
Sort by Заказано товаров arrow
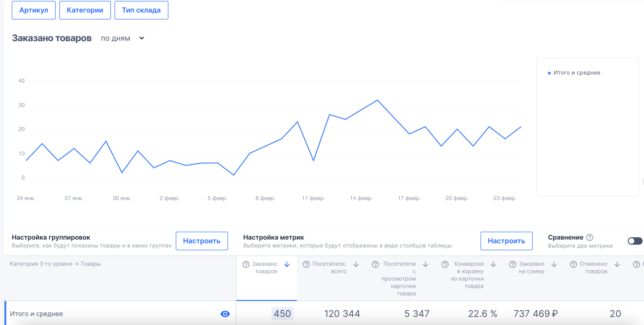coord(287,265)
